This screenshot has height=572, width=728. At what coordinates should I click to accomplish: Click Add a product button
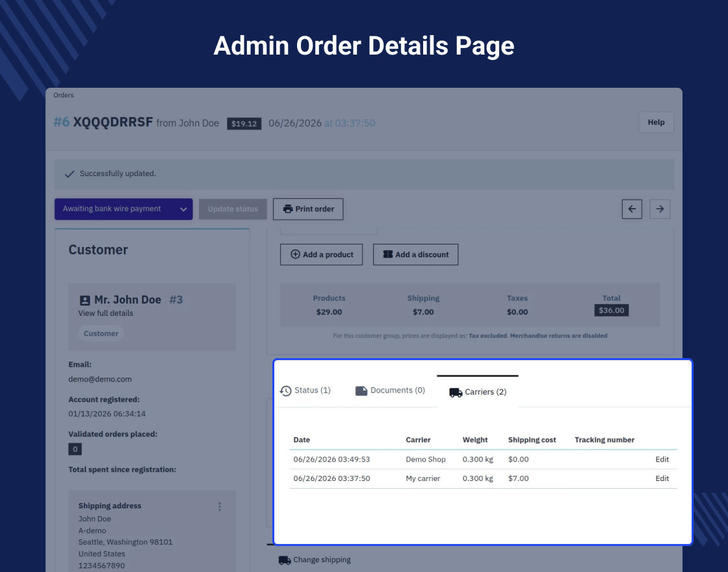click(321, 254)
